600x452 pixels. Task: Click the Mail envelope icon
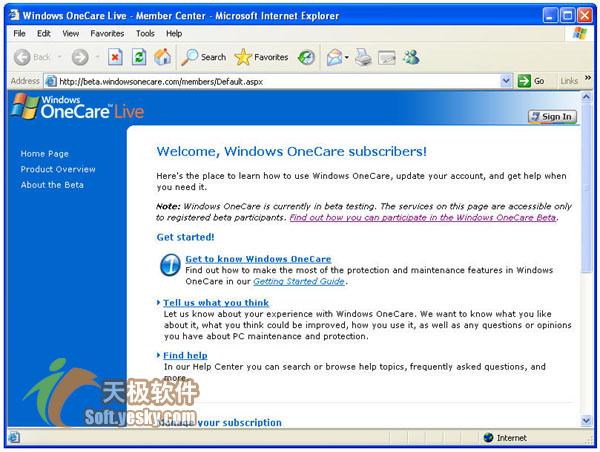334,57
